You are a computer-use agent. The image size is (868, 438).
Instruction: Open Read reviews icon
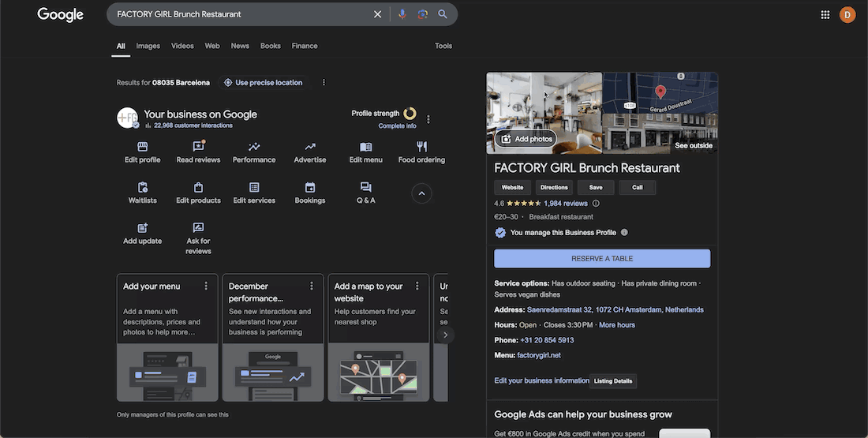(198, 147)
